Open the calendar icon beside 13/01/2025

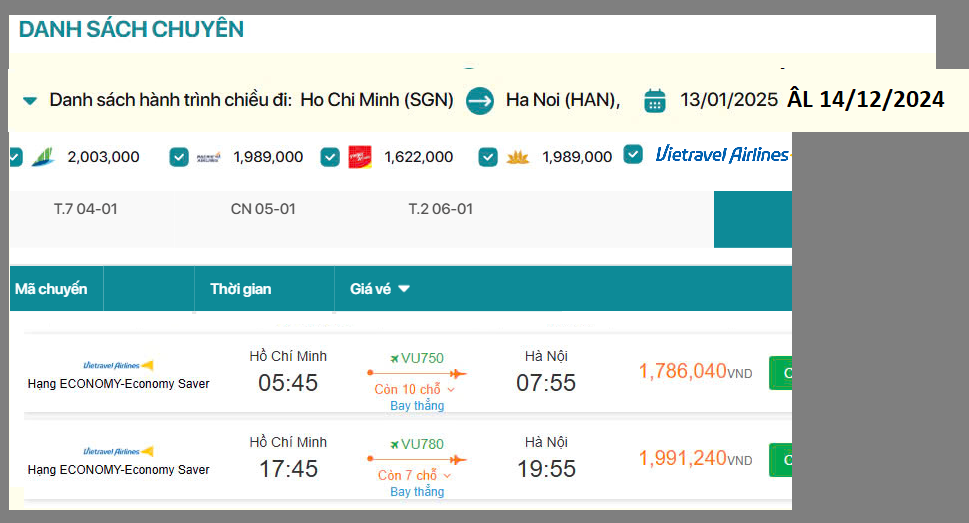click(655, 100)
